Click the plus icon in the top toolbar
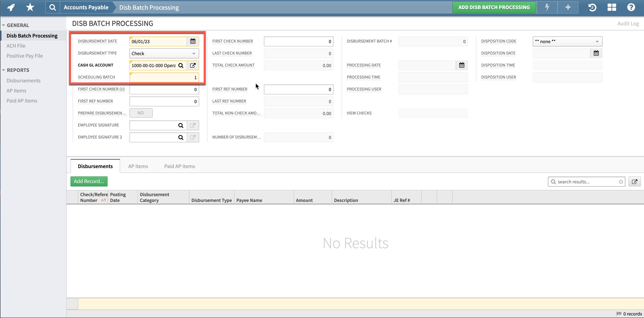644x318 pixels. (568, 7)
